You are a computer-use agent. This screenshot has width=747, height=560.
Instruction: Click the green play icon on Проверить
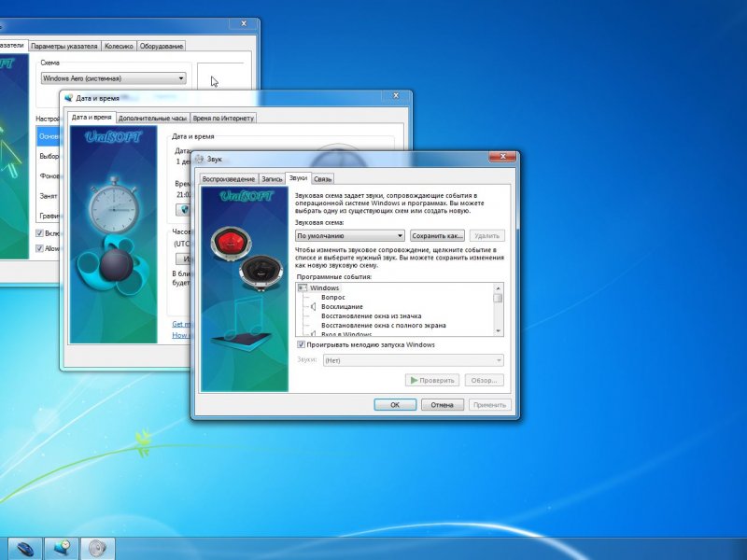click(414, 381)
